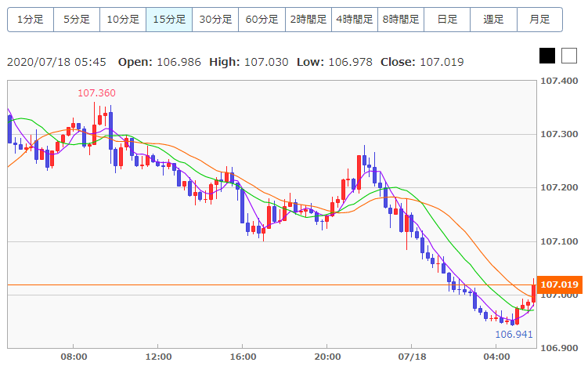The width and height of the screenshot is (588, 366).
Task: Click the Open value 106.986
Action: (179, 62)
